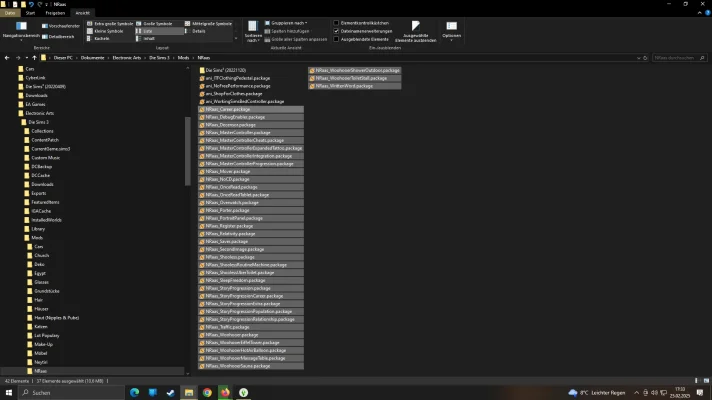712x400 pixels.
Task: Open the recent locations dropdown arrow
Action: 26,58
